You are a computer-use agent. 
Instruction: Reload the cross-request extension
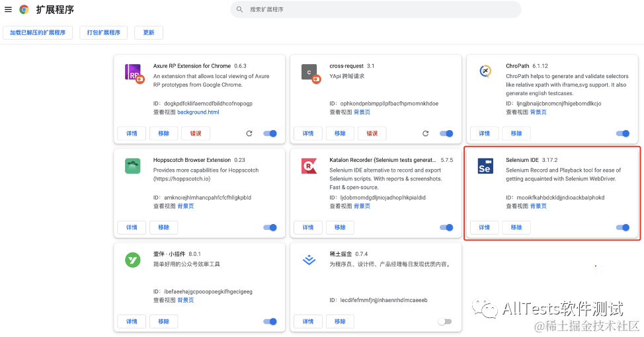coord(426,133)
